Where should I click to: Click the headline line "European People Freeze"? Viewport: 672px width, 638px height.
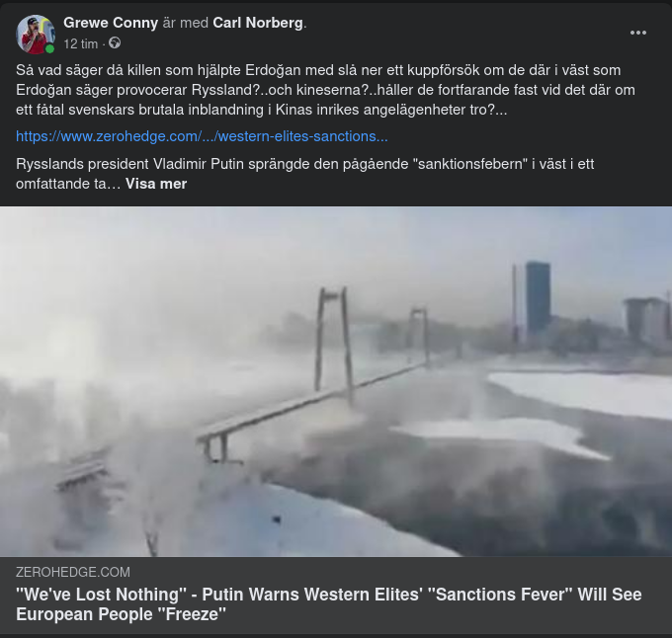tap(121, 614)
